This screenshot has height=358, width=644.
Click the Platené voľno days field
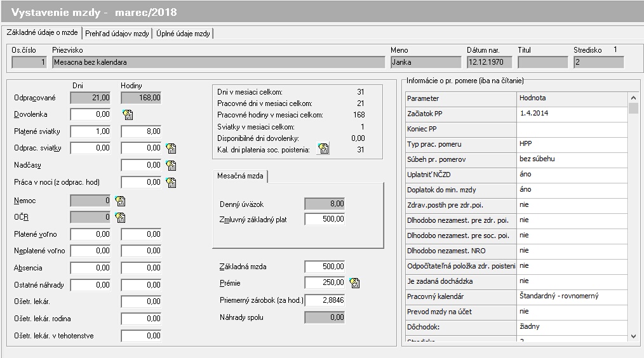pyautogui.click(x=90, y=234)
